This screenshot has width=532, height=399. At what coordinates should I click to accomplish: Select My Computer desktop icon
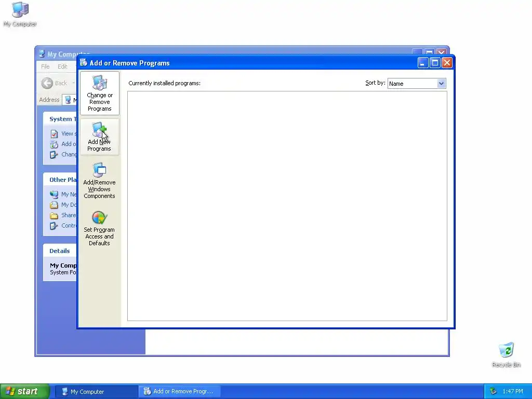pyautogui.click(x=20, y=14)
